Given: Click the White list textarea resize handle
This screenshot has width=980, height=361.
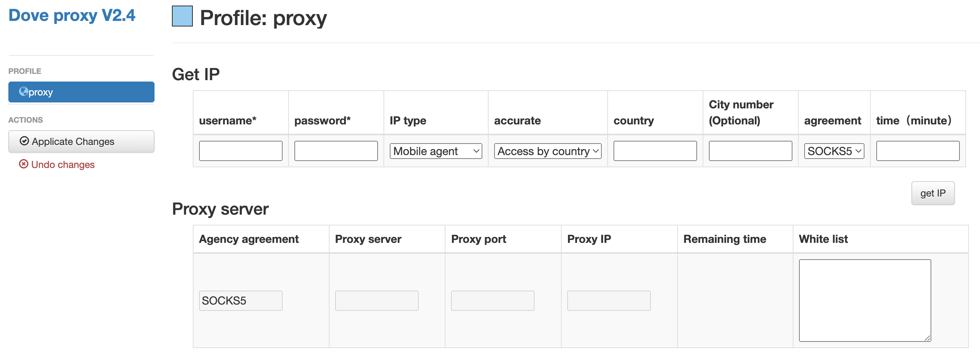Looking at the screenshot, I should tap(927, 338).
